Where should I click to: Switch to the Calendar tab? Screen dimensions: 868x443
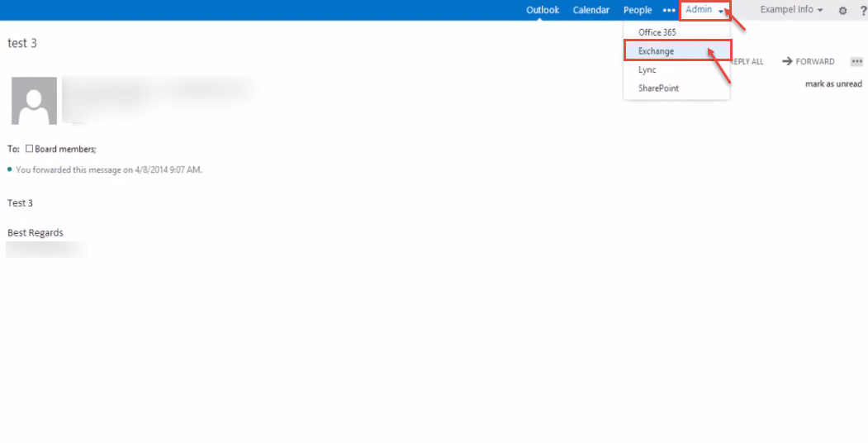click(591, 10)
